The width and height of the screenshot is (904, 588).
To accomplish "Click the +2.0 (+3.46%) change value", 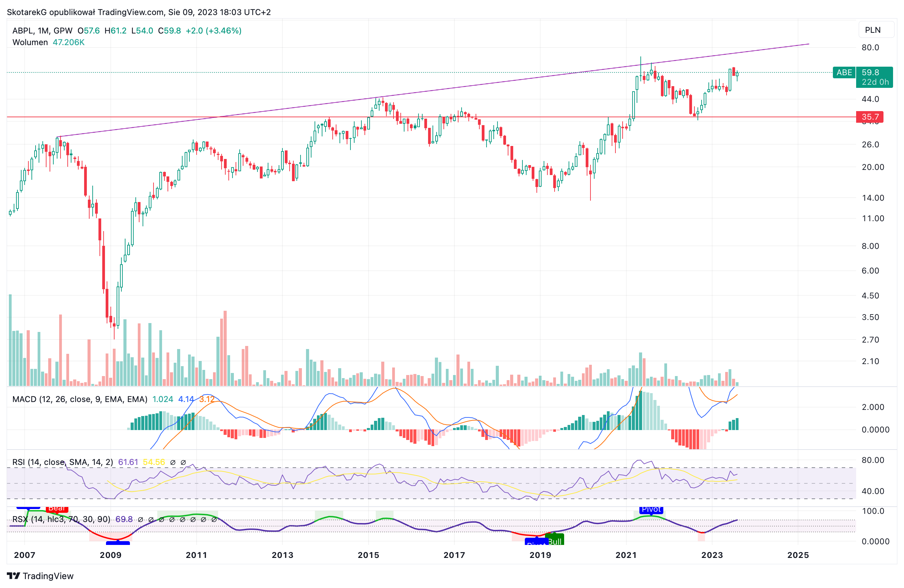I will (x=213, y=30).
